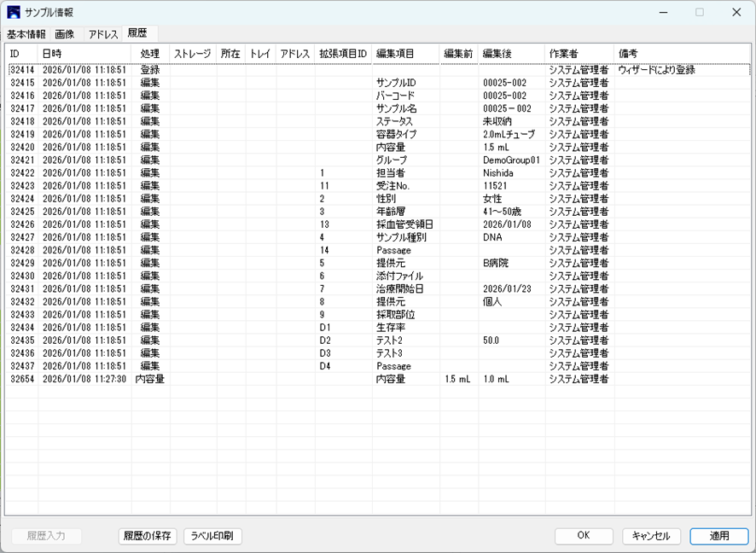Select the アドレス tab
This screenshot has height=553, width=756.
click(x=103, y=34)
